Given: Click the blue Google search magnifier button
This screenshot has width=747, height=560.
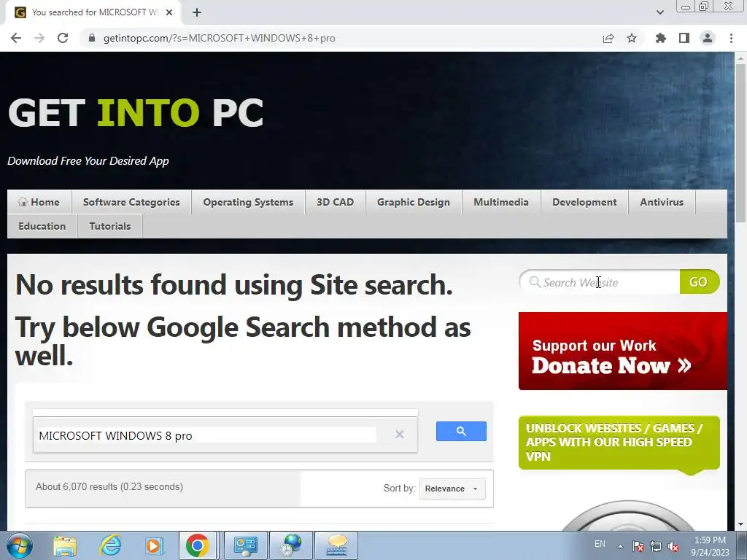Looking at the screenshot, I should point(461,431).
